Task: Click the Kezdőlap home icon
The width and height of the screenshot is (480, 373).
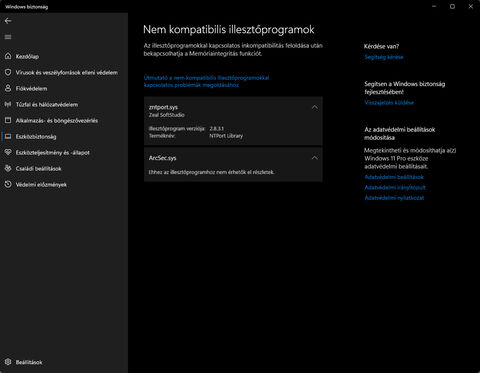Action: pos(8,56)
